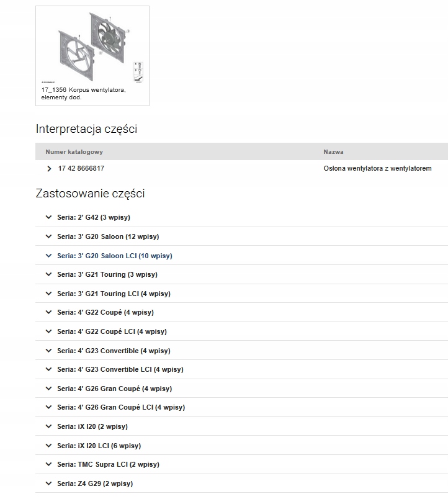
Task: Expand Seria iX I20 LCI chevron
Action: (49, 446)
